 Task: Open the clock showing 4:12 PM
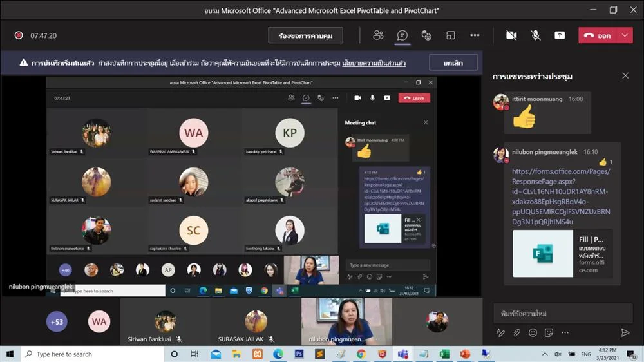pyautogui.click(x=607, y=354)
